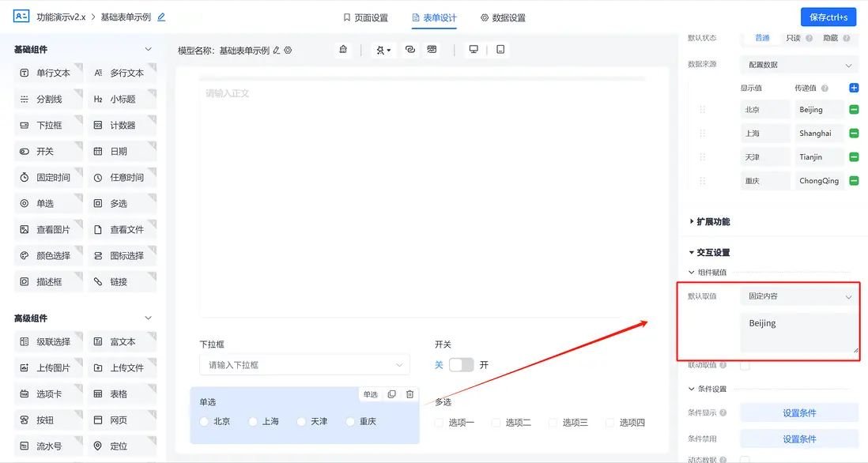Image resolution: width=868 pixels, height=463 pixels.
Task: Click the clear canvas trash icon in toolbar
Action: click(x=343, y=49)
